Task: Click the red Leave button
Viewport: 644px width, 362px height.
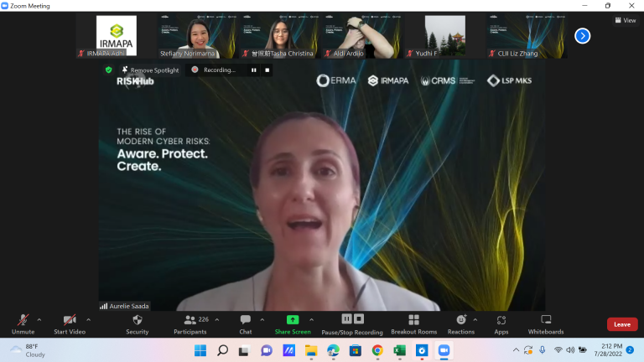Action: point(621,324)
